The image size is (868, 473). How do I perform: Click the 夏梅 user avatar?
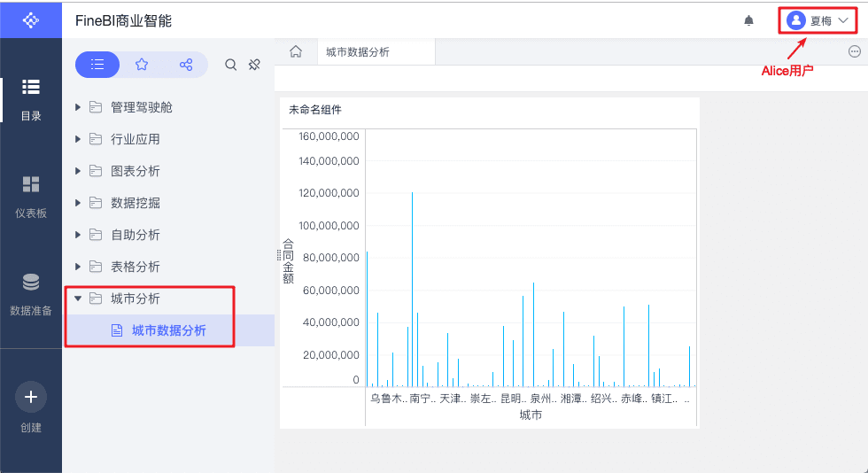click(x=795, y=20)
